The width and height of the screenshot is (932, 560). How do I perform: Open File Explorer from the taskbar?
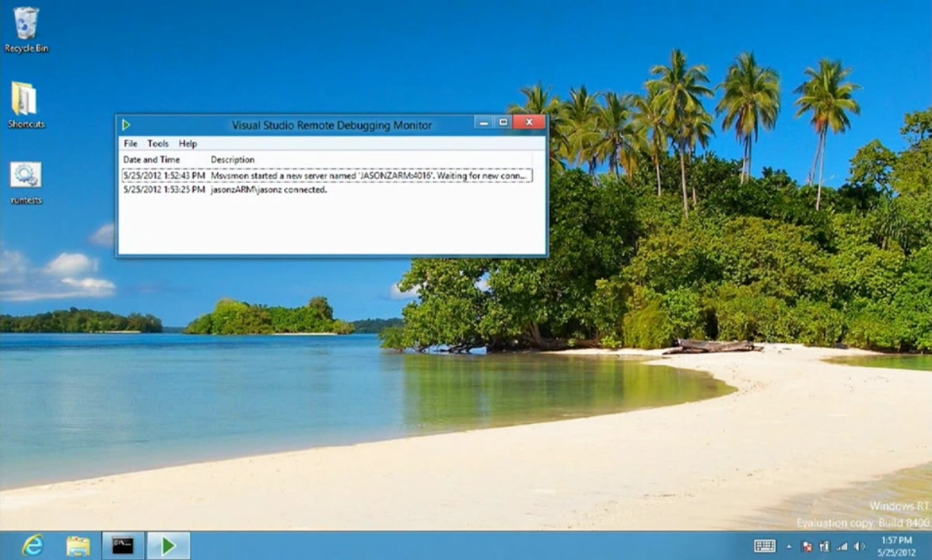(78, 545)
